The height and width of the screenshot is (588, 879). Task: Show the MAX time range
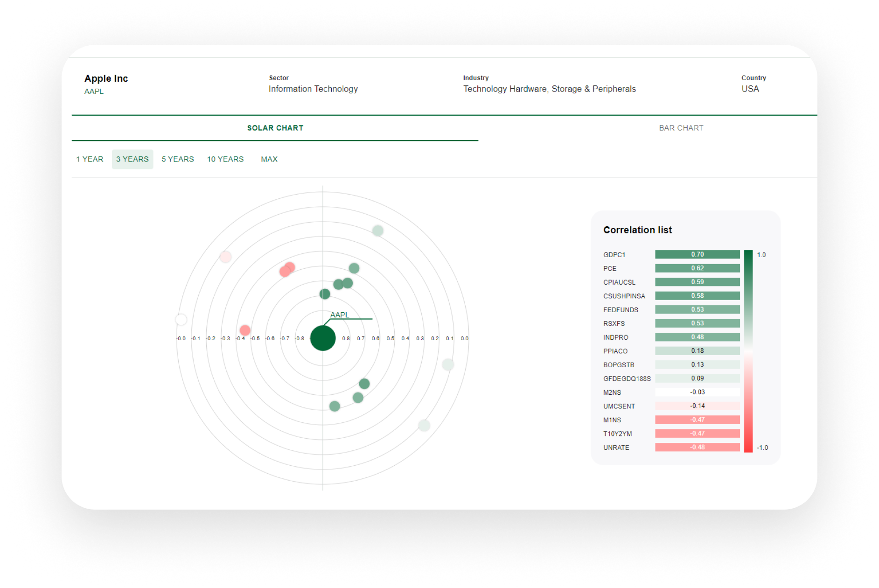click(x=269, y=159)
